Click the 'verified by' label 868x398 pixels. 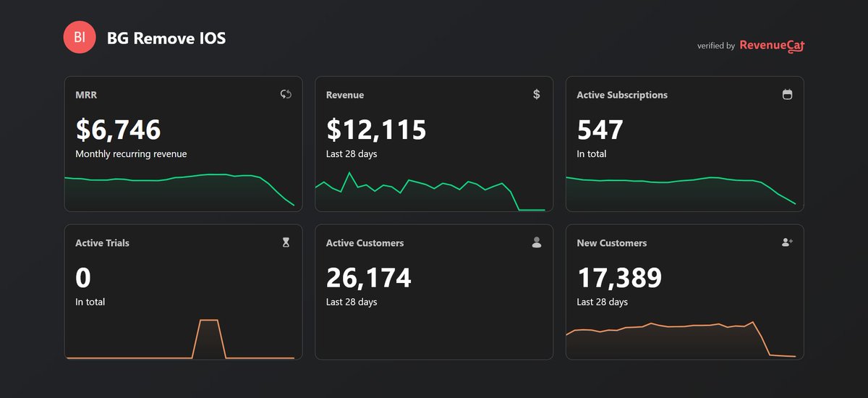pos(716,46)
